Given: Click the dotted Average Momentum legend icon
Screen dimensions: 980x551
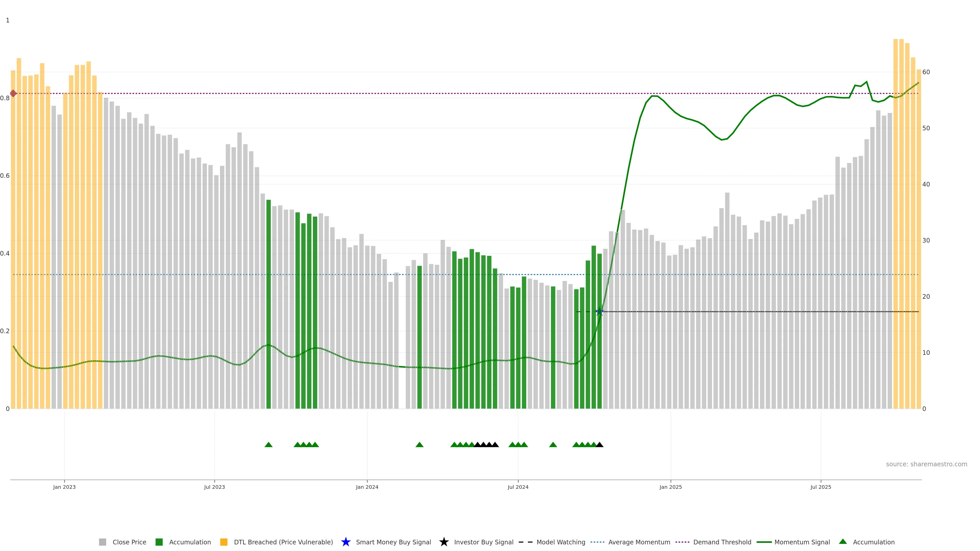Looking at the screenshot, I should tap(597, 542).
